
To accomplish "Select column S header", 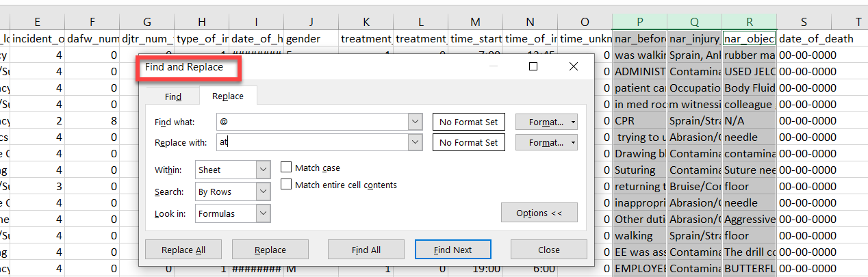I will click(804, 23).
